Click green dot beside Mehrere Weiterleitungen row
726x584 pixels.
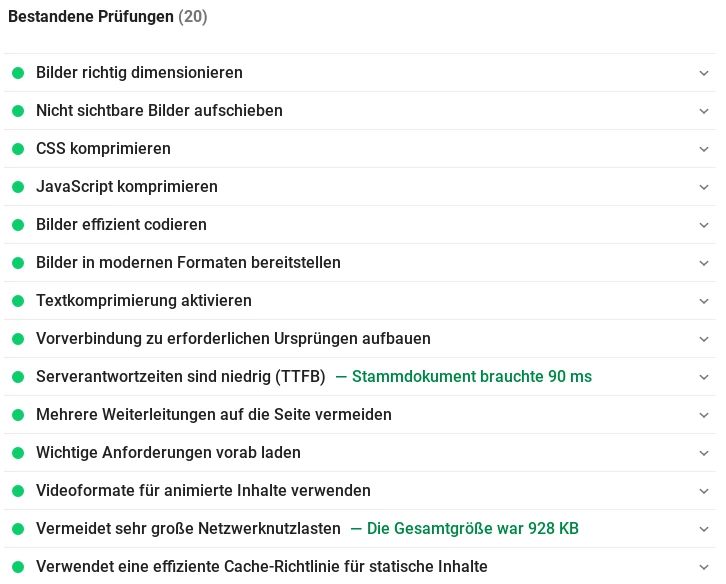pos(18,414)
